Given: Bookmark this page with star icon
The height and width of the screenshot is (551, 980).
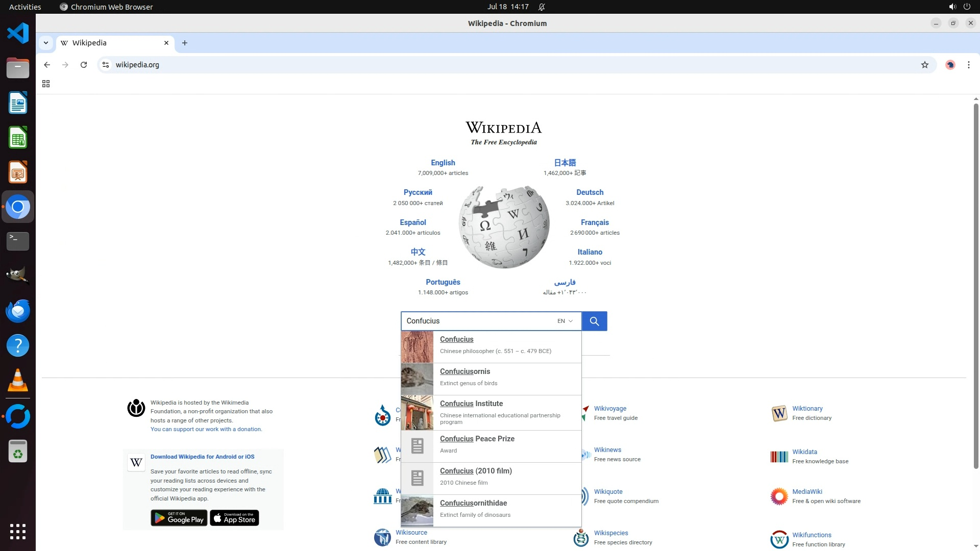Looking at the screenshot, I should click(x=924, y=65).
